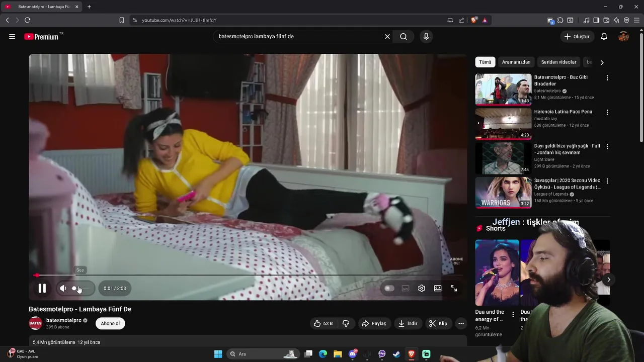The width and height of the screenshot is (644, 362).
Task: Open batesmotelpro channel avatar
Action: click(35, 323)
